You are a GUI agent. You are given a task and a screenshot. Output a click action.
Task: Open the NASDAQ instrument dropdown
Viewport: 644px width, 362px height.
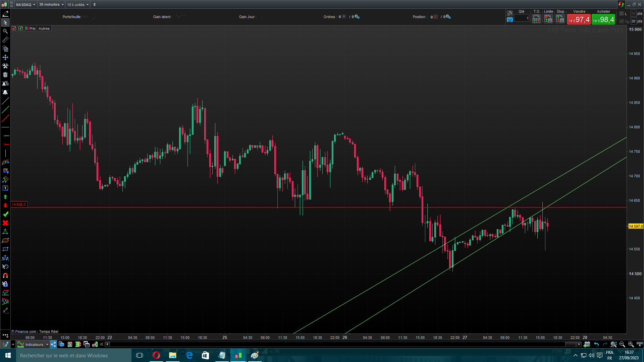coord(25,5)
